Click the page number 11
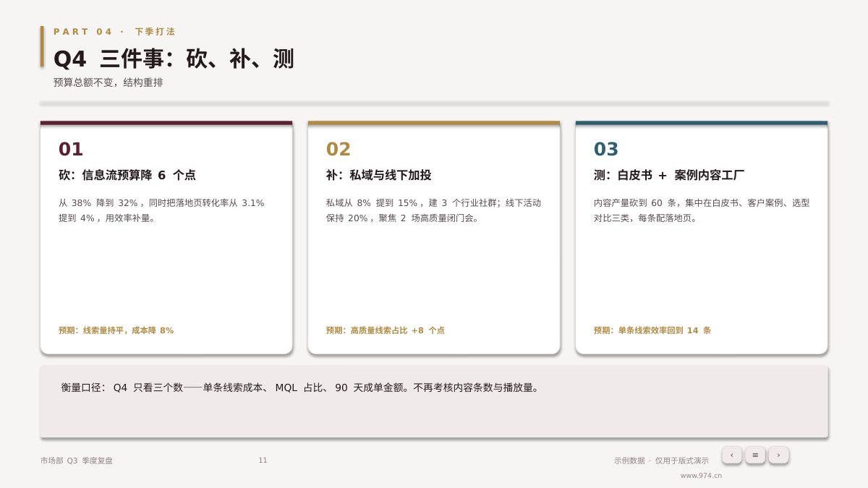 click(263, 461)
